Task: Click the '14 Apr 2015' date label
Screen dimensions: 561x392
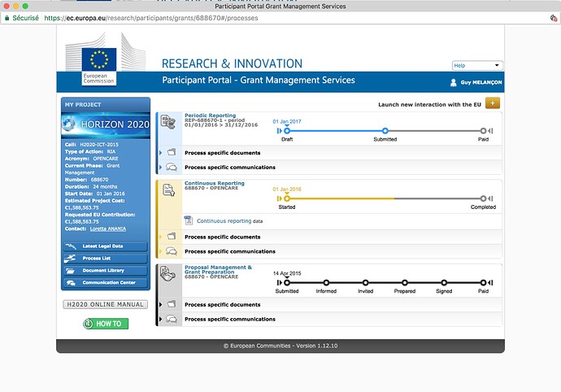Action: pyautogui.click(x=287, y=273)
